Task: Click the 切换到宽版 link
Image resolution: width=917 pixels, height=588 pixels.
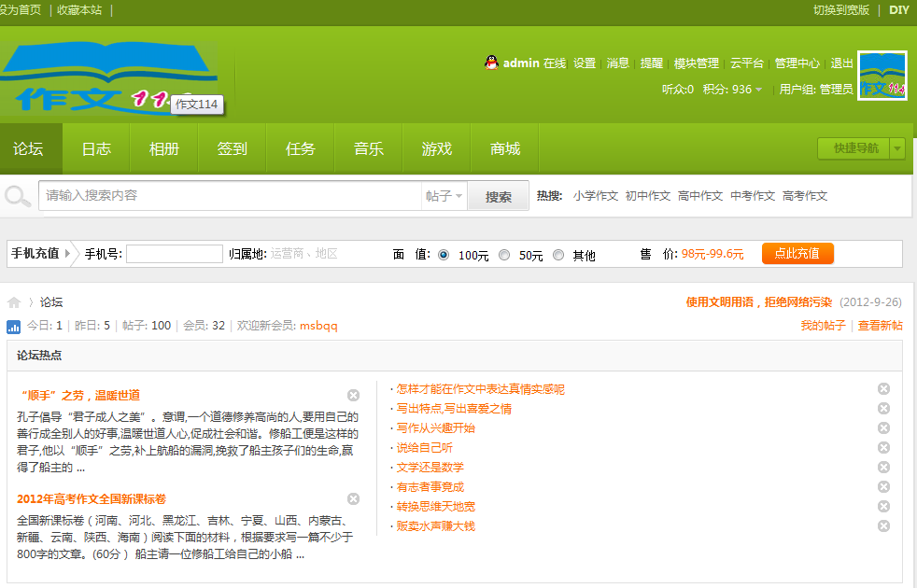Action: click(x=841, y=10)
